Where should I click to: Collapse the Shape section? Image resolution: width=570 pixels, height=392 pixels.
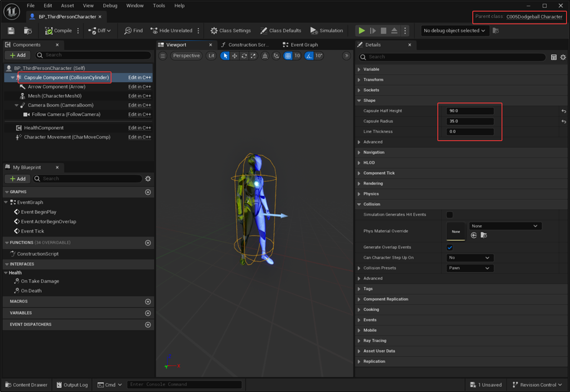[359, 100]
